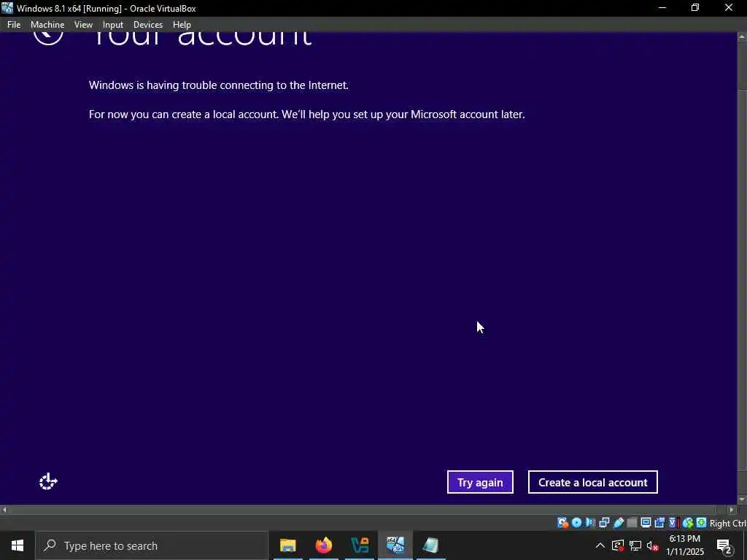Open the File menu

point(14,25)
